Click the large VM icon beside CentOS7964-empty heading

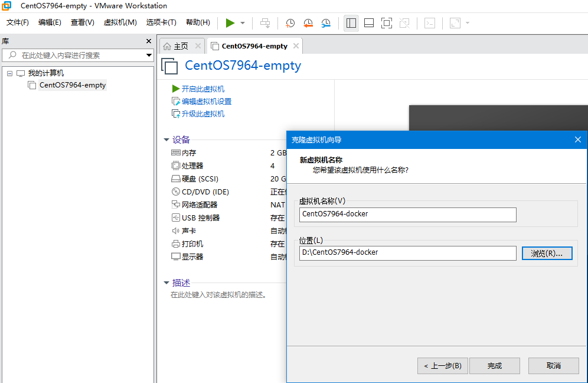pos(169,66)
